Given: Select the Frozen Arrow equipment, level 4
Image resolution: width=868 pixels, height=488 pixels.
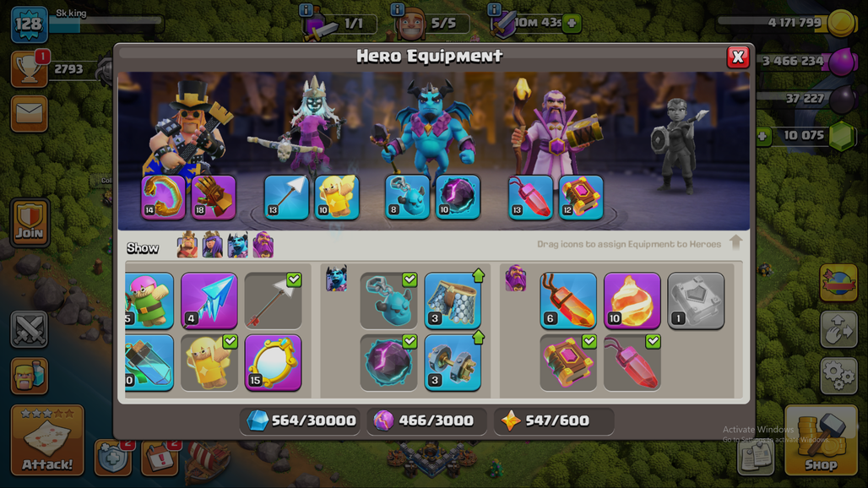Looking at the screenshot, I should coord(209,301).
